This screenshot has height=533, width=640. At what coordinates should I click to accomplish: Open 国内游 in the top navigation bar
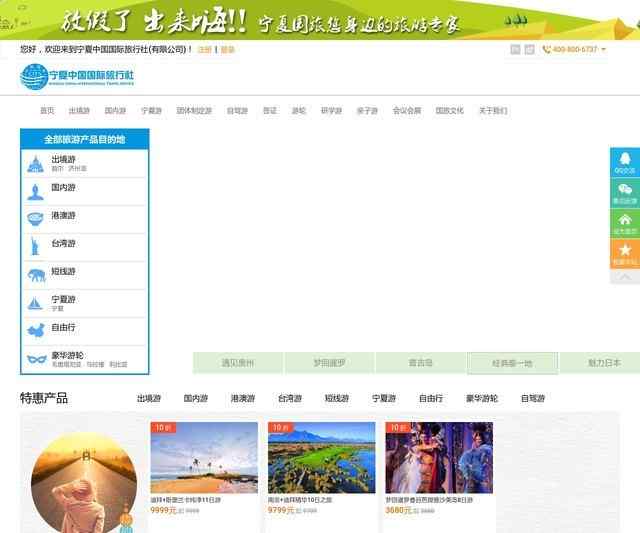[115, 111]
